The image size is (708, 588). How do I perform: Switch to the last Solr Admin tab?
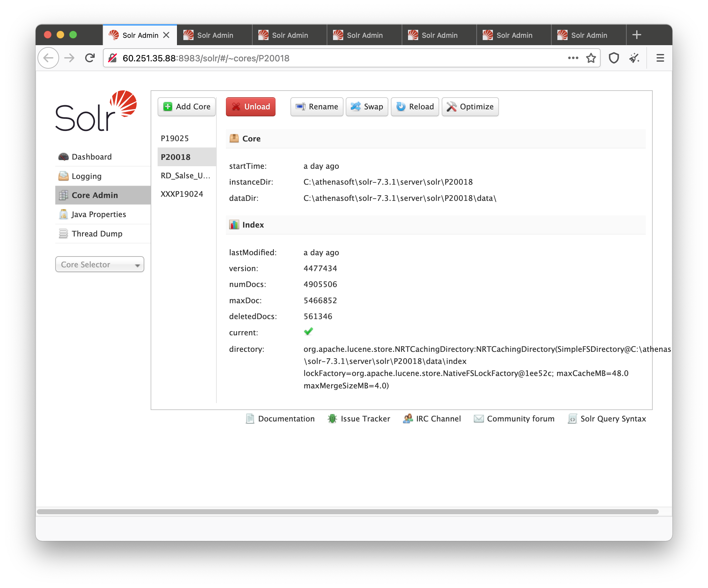pos(589,35)
